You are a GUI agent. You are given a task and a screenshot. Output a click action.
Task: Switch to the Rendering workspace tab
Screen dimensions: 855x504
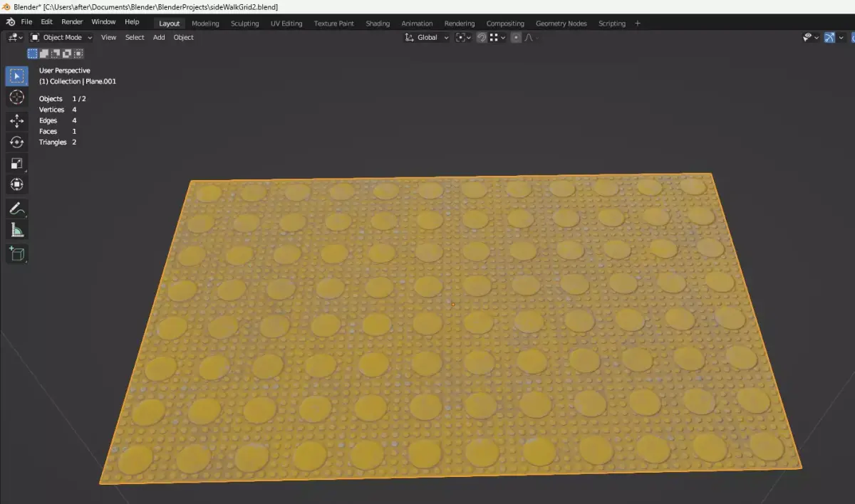tap(460, 23)
